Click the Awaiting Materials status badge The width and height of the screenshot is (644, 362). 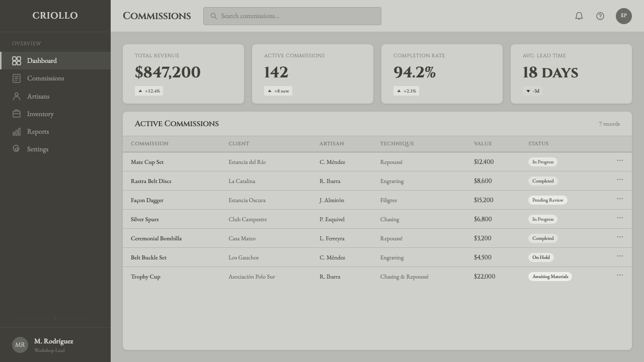click(550, 277)
